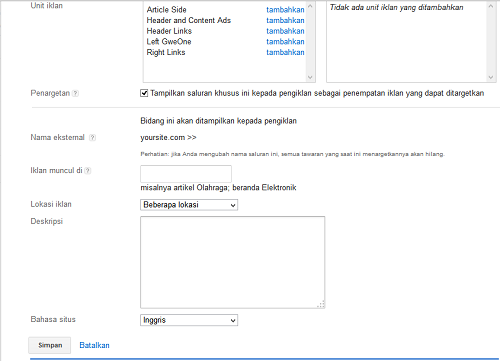The image size is (500, 361).
Task: Grab the Deskripsi textarea resize handle
Action: tap(321, 305)
